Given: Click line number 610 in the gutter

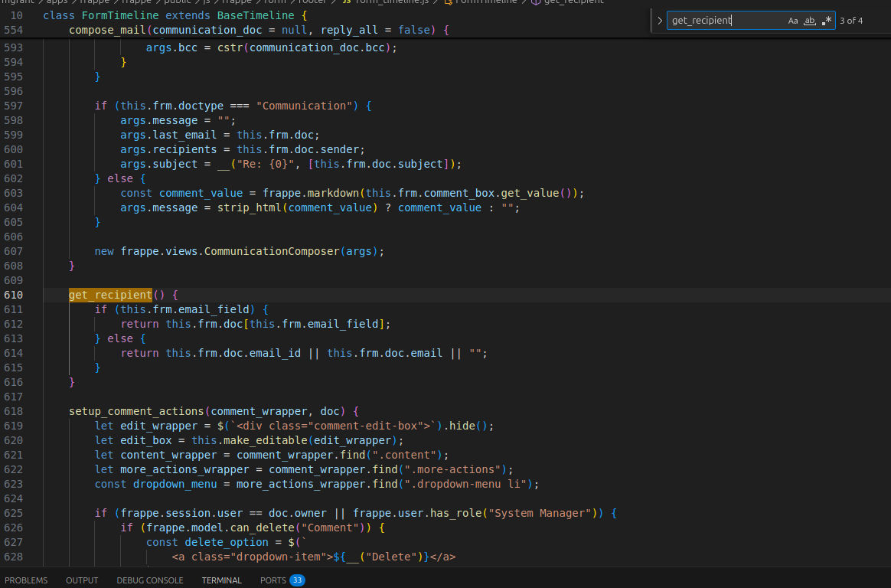Looking at the screenshot, I should tap(14, 295).
